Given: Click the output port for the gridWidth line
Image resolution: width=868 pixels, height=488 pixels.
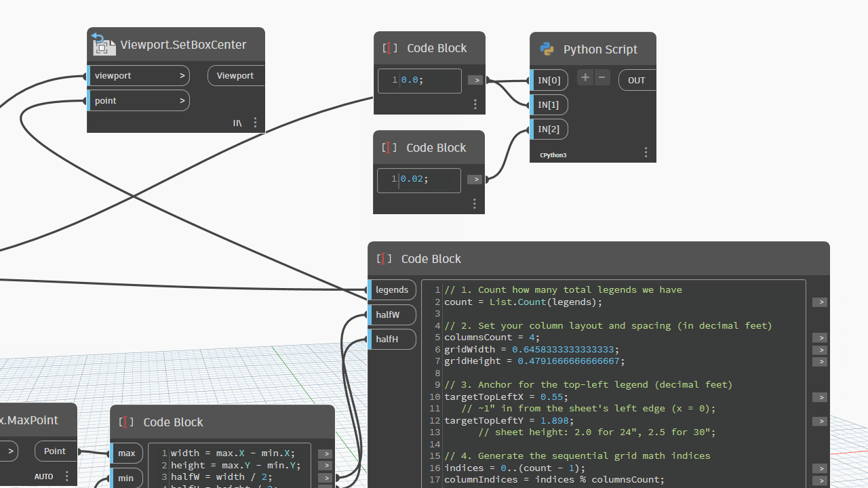Looking at the screenshot, I should tap(820, 350).
